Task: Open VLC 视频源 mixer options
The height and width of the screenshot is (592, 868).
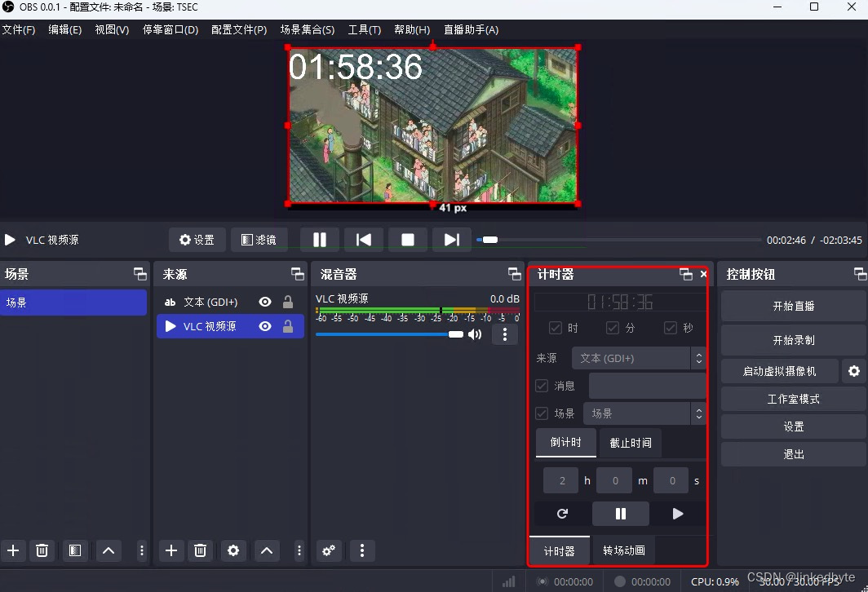Action: [x=504, y=334]
